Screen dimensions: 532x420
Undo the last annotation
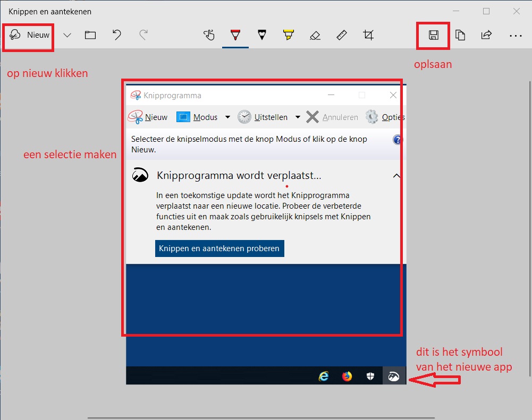pos(117,36)
